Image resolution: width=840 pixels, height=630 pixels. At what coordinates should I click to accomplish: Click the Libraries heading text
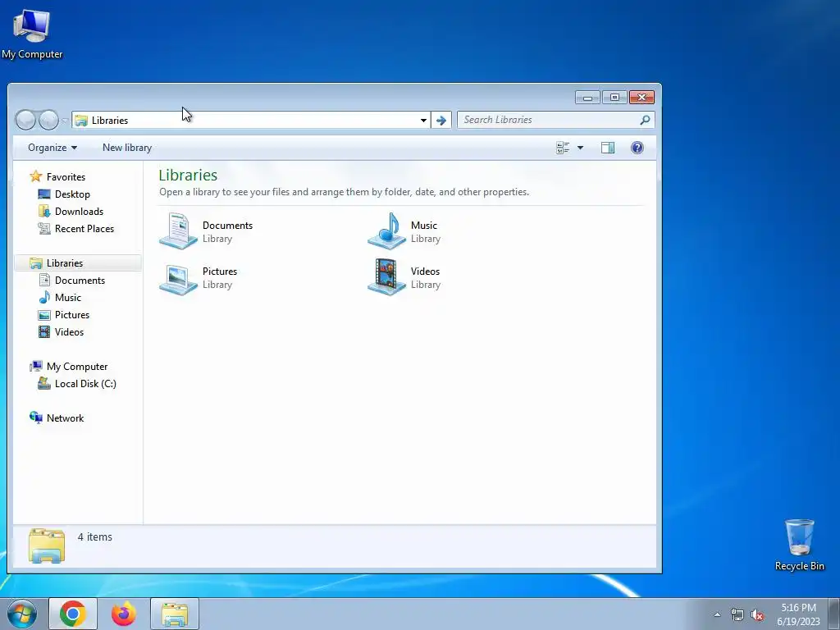coord(188,176)
